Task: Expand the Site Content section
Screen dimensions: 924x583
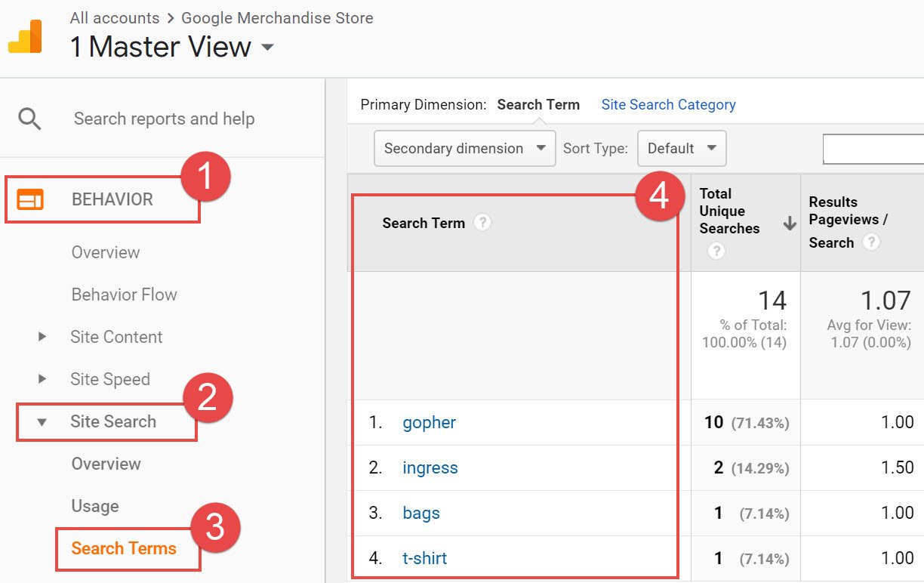Action: [x=43, y=337]
